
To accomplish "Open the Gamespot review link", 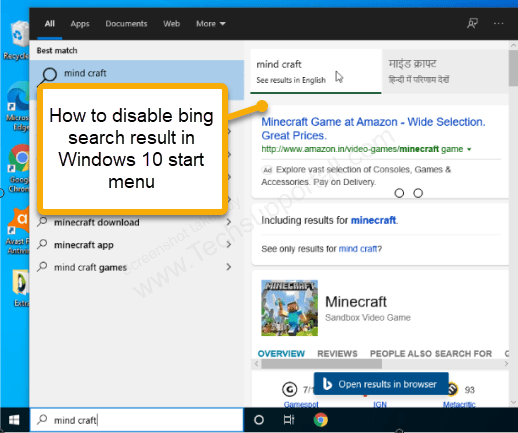I will (301, 404).
